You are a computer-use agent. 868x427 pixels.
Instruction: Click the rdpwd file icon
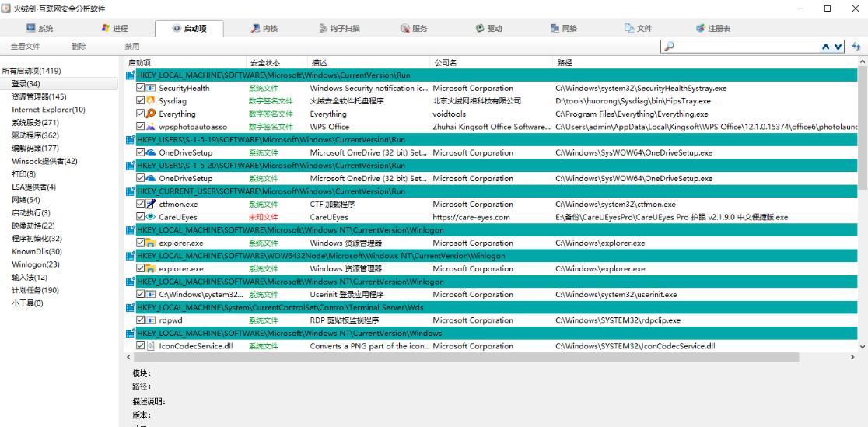click(x=150, y=320)
